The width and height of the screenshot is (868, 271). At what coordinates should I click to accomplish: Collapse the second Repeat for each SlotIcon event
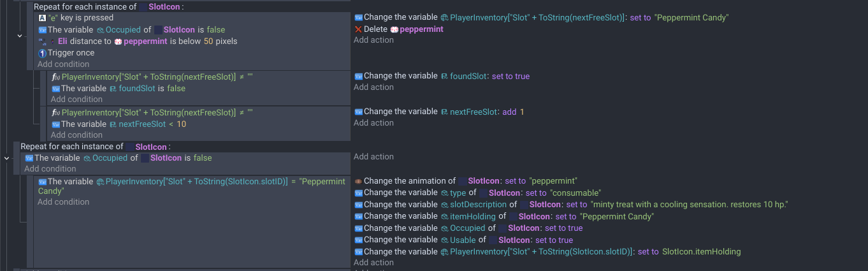pos(7,158)
